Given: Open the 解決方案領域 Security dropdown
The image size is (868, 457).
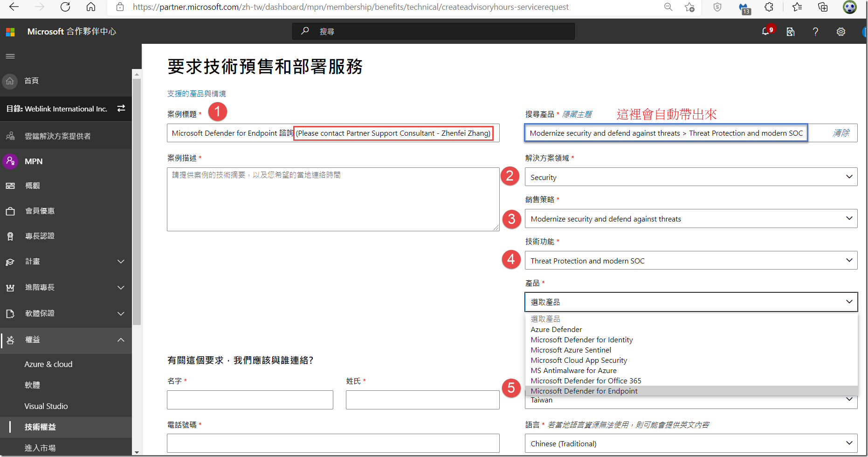Looking at the screenshot, I should click(691, 177).
